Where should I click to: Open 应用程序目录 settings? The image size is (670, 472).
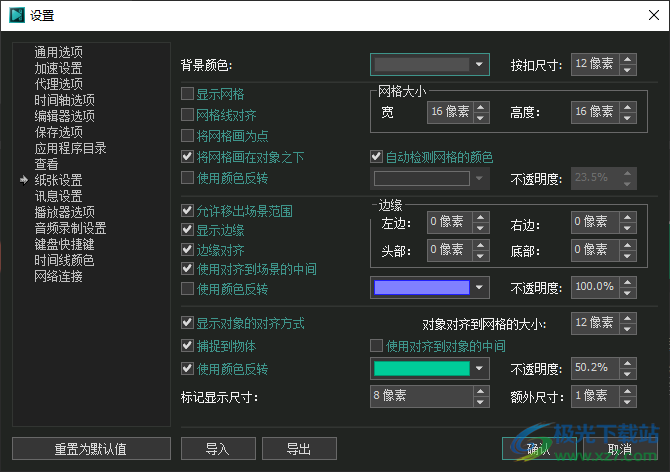click(x=71, y=148)
